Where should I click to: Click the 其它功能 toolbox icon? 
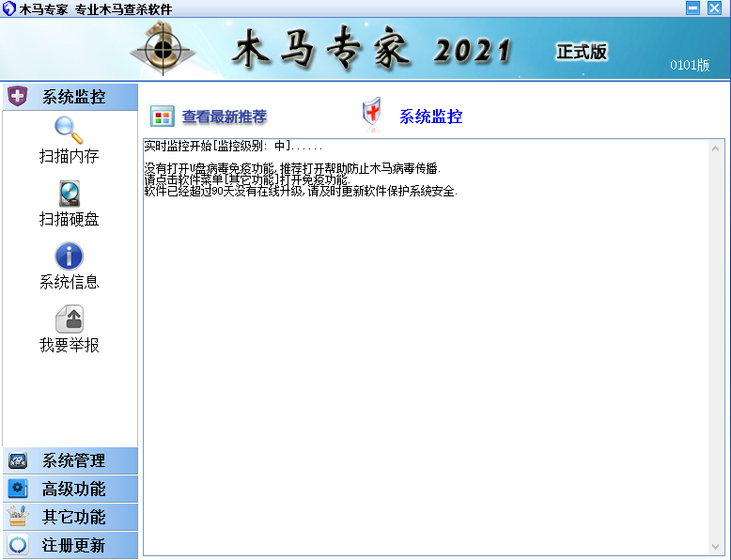click(x=18, y=517)
